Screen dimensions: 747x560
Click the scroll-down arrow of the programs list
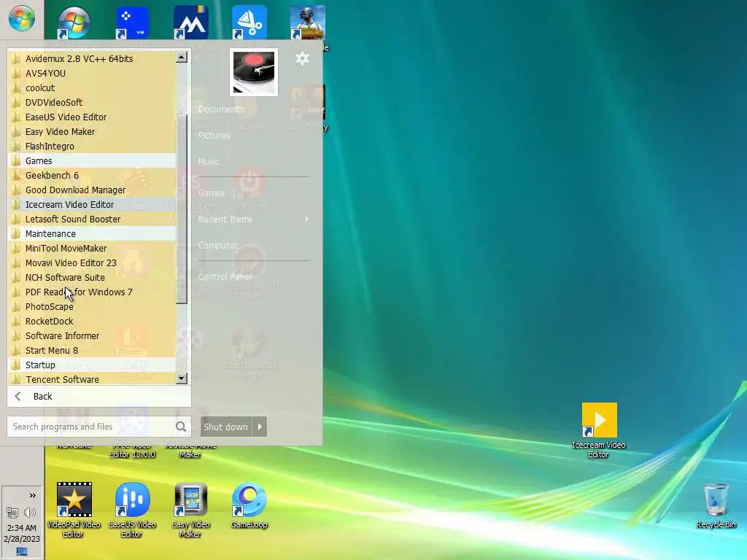point(181,378)
